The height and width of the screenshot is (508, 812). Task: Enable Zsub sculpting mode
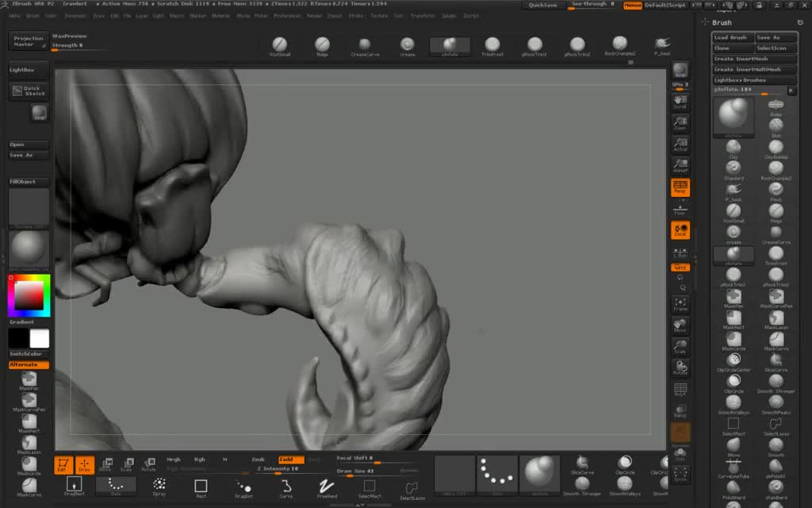point(258,460)
